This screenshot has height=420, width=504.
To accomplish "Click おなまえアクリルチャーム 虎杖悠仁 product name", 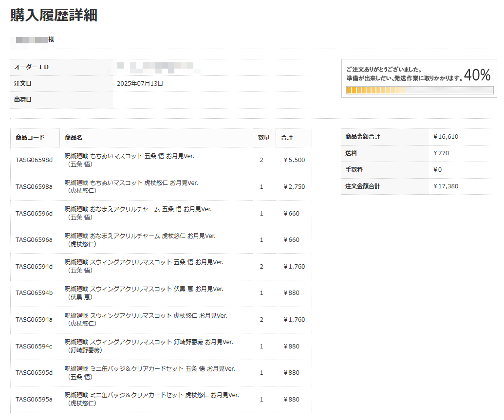I will pyautogui.click(x=140, y=240).
